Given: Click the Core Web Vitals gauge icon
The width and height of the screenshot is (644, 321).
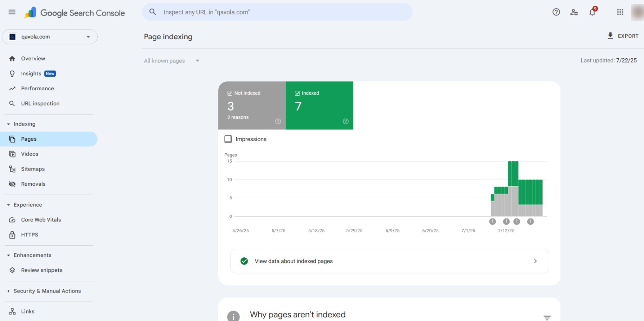Looking at the screenshot, I should 12,220.
